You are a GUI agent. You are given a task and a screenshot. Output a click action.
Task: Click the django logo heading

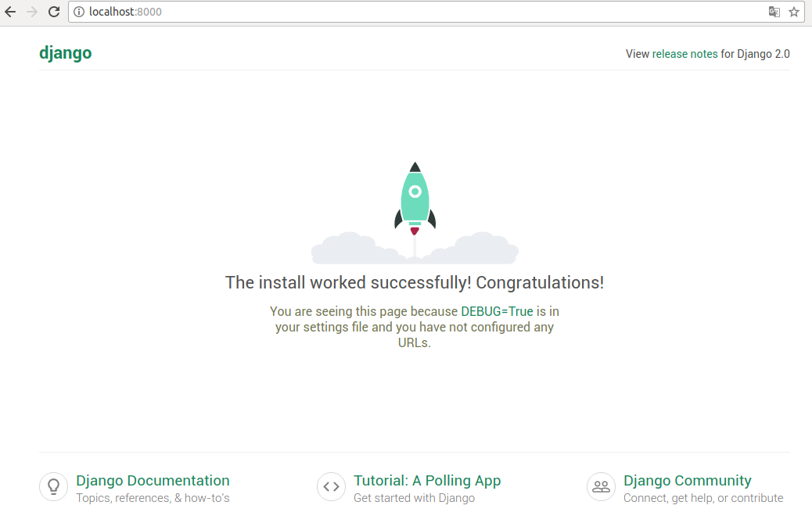65,52
